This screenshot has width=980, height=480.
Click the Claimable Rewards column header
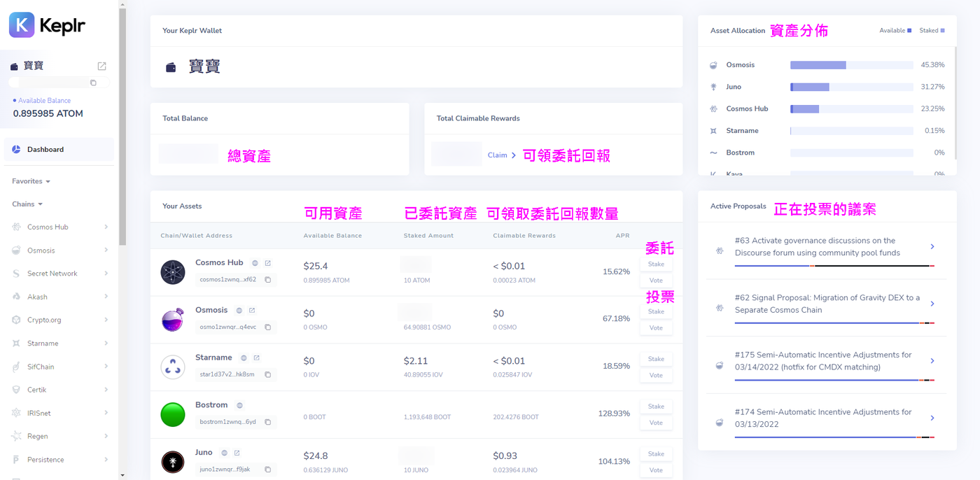[524, 236]
